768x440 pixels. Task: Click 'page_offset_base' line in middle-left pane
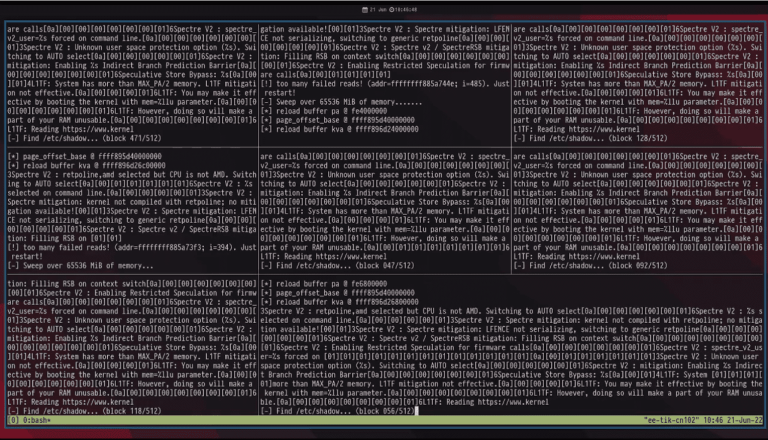84,156
